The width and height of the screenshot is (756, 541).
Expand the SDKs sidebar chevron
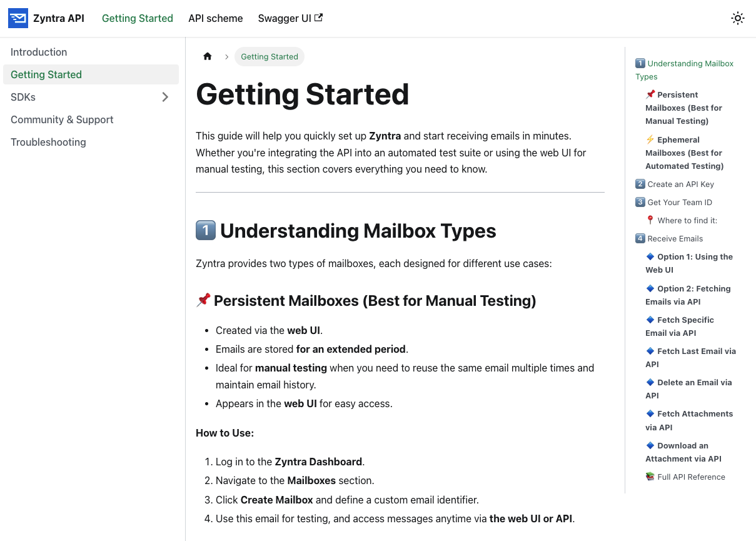[x=165, y=97]
